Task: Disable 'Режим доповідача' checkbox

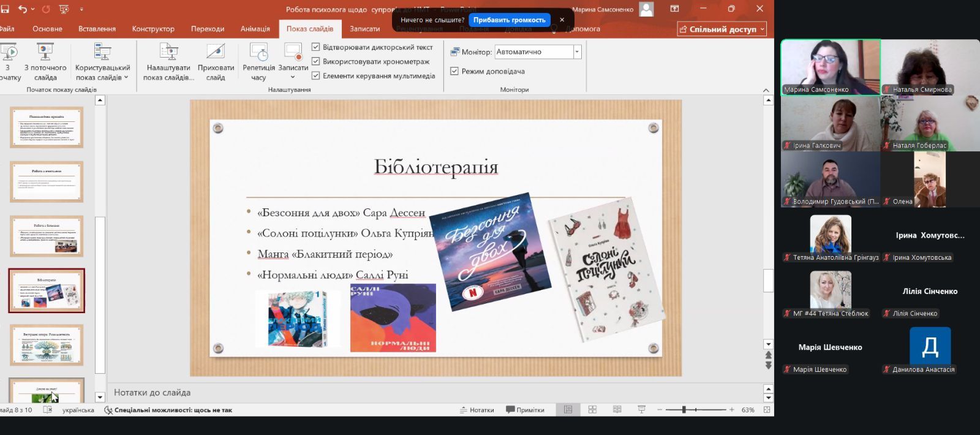Action: 454,71
